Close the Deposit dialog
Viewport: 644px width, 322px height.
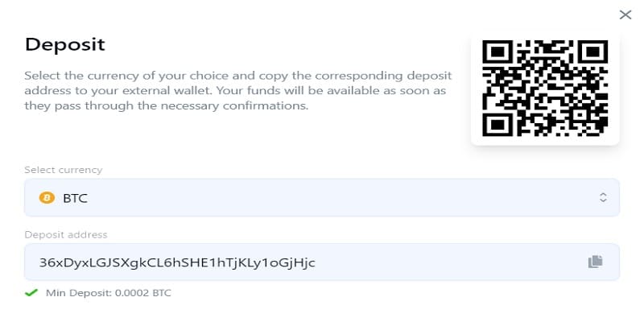pyautogui.click(x=625, y=14)
